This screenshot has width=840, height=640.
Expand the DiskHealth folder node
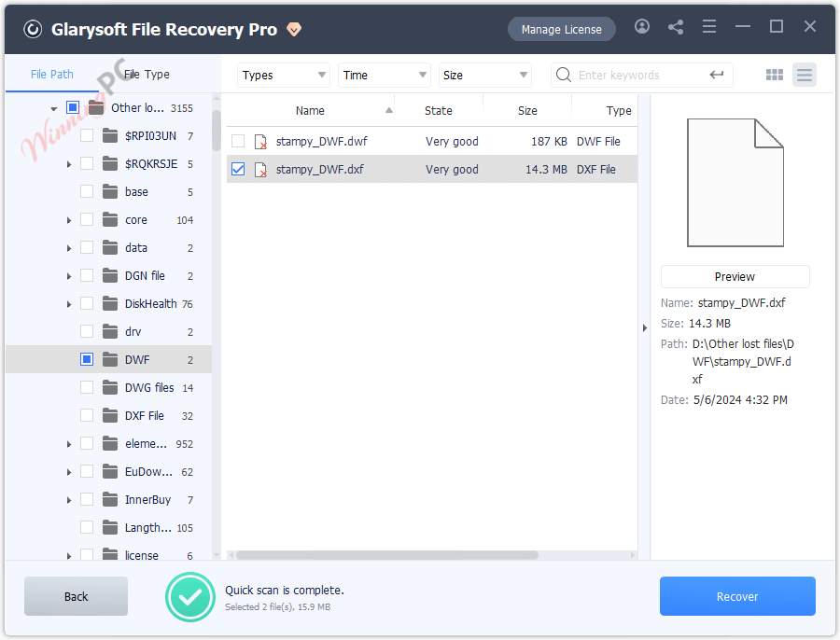point(68,304)
